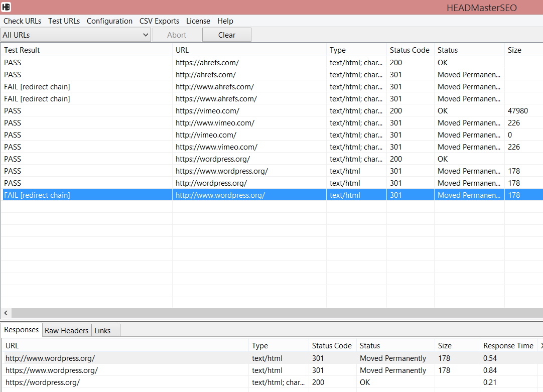Viewport: 543px width, 392px height.
Task: Click the Abort button
Action: (177, 35)
